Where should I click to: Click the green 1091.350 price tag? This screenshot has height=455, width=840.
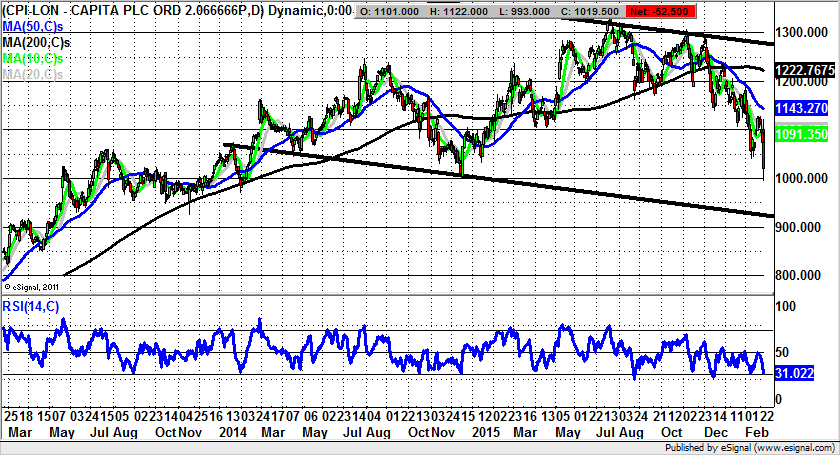point(804,134)
